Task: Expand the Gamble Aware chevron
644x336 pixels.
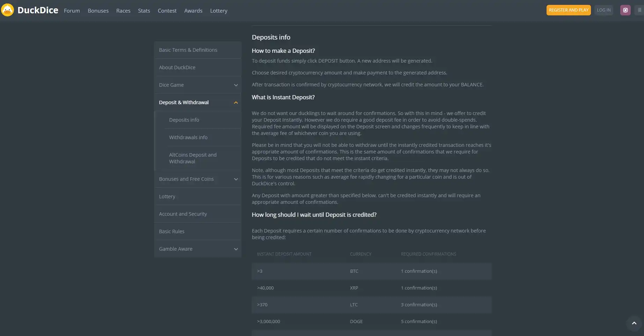Action: [x=236, y=249]
